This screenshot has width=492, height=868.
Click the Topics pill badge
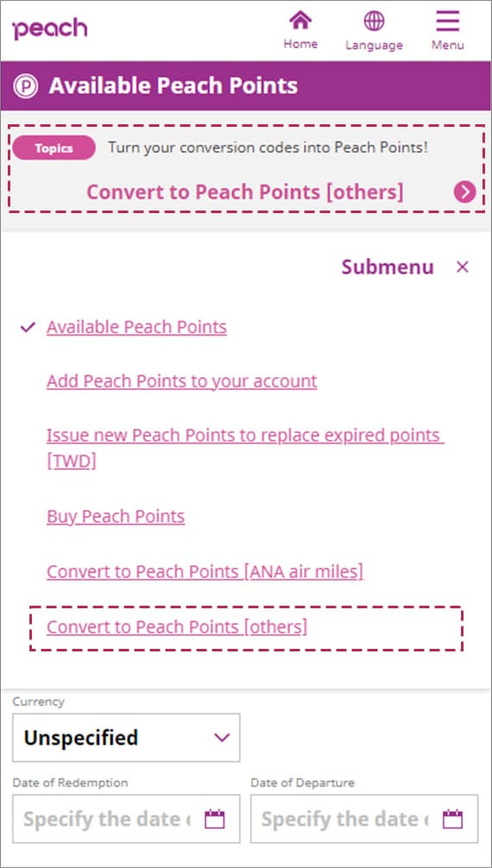(54, 148)
